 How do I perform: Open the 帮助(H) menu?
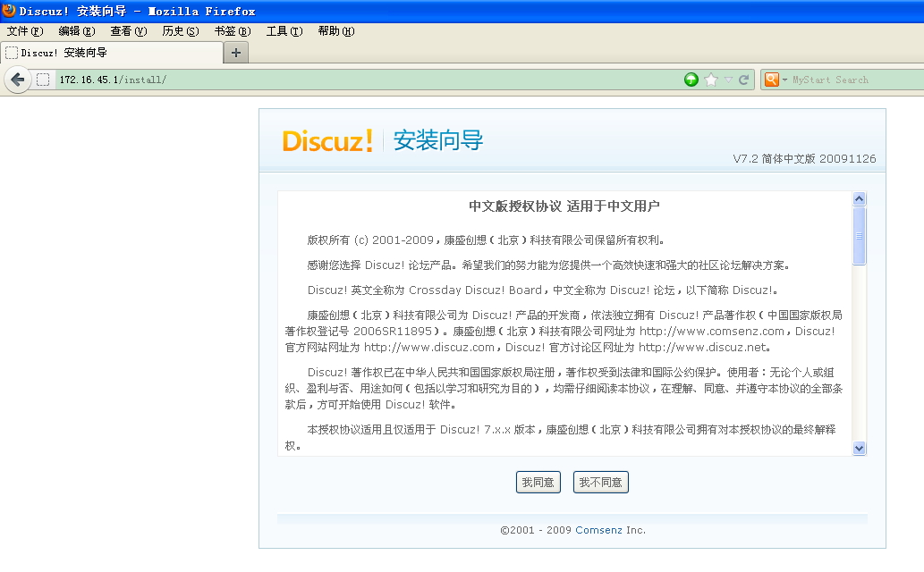[336, 31]
